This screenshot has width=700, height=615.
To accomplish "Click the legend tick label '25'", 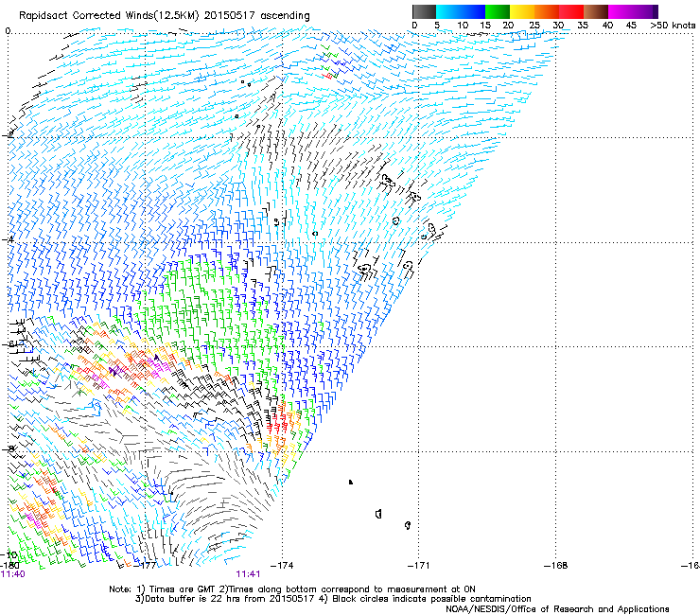I will (x=534, y=26).
